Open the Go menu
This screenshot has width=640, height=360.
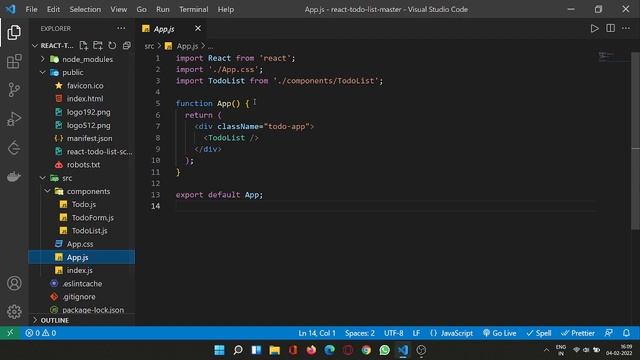(142, 9)
